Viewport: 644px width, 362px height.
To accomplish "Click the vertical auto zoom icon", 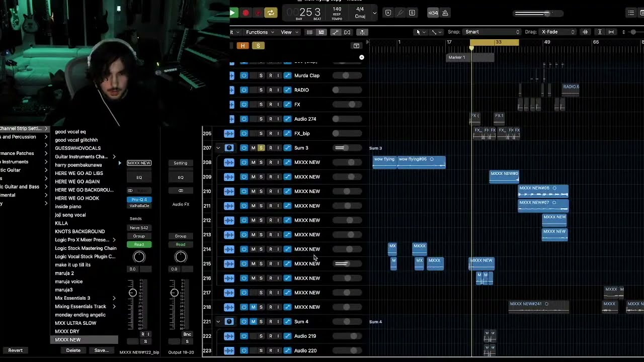I will point(599,32).
